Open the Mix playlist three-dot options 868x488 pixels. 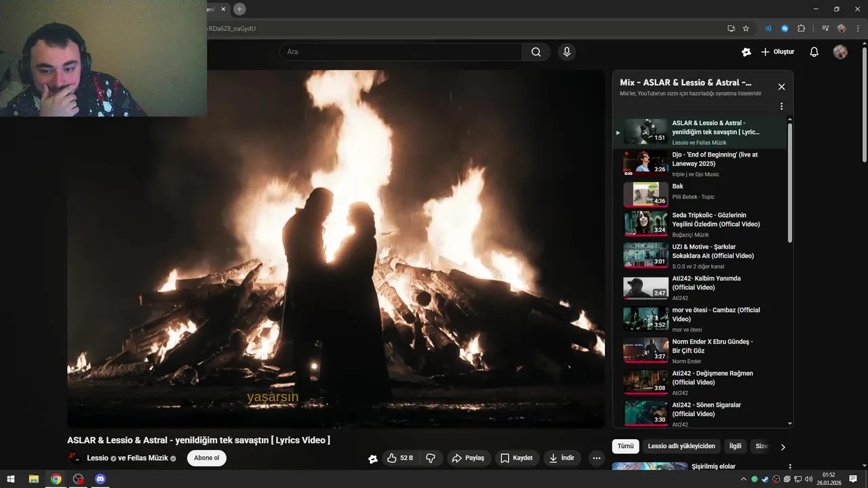pyautogui.click(x=781, y=106)
